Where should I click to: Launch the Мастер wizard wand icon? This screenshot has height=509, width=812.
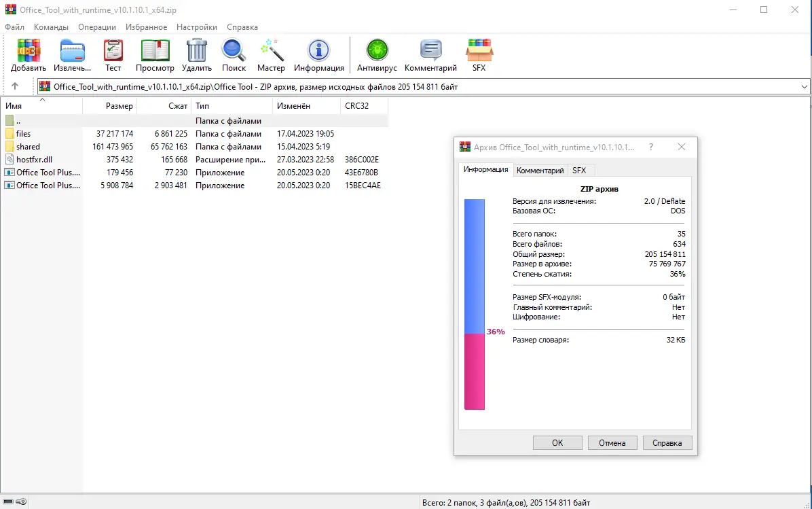pos(272,50)
